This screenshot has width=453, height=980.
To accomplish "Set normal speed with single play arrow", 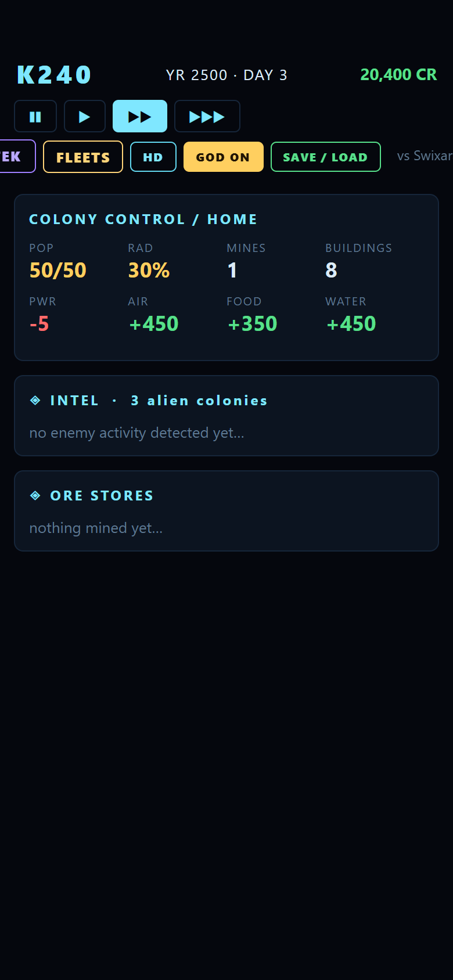I will (85, 116).
